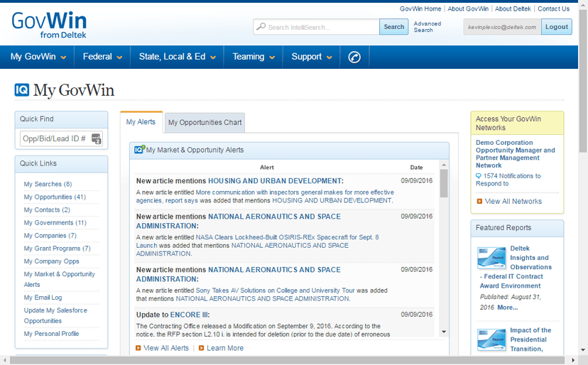
Task: Open My Searches (8) quick link
Action: click(48, 185)
